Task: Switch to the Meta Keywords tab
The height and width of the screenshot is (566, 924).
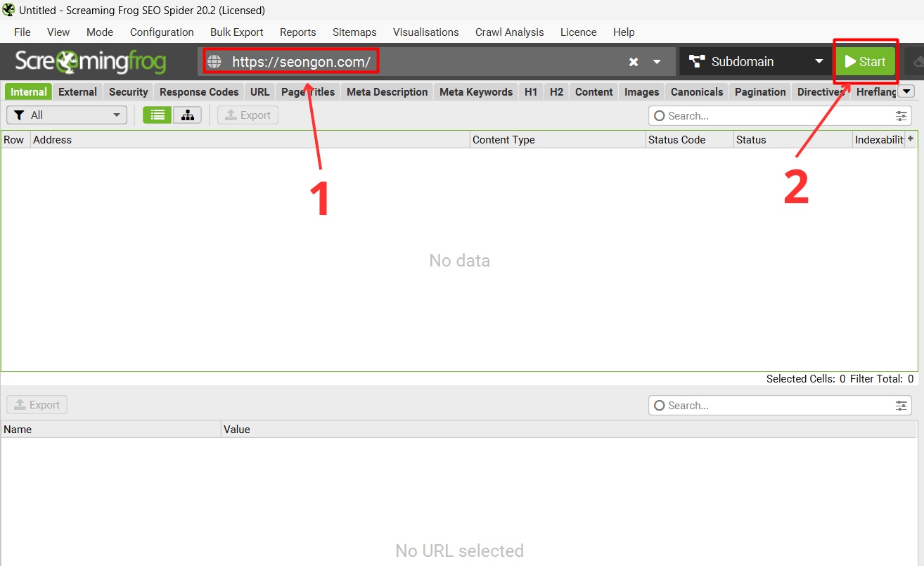Action: click(476, 92)
